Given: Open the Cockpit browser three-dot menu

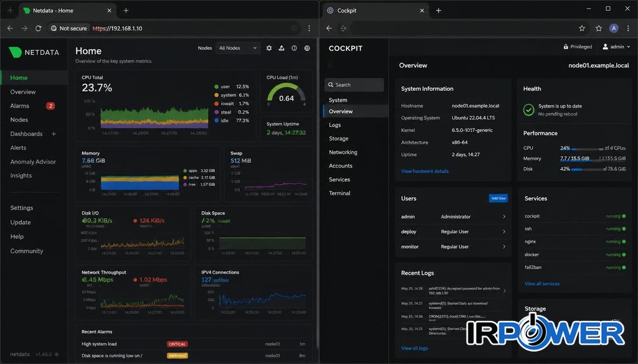Looking at the screenshot, I should click(x=628, y=29).
